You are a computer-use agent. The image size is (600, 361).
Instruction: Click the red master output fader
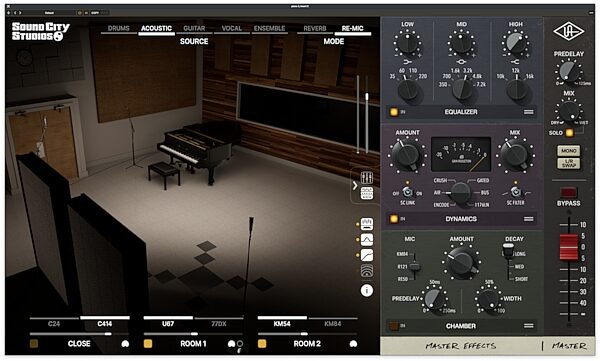tap(569, 247)
